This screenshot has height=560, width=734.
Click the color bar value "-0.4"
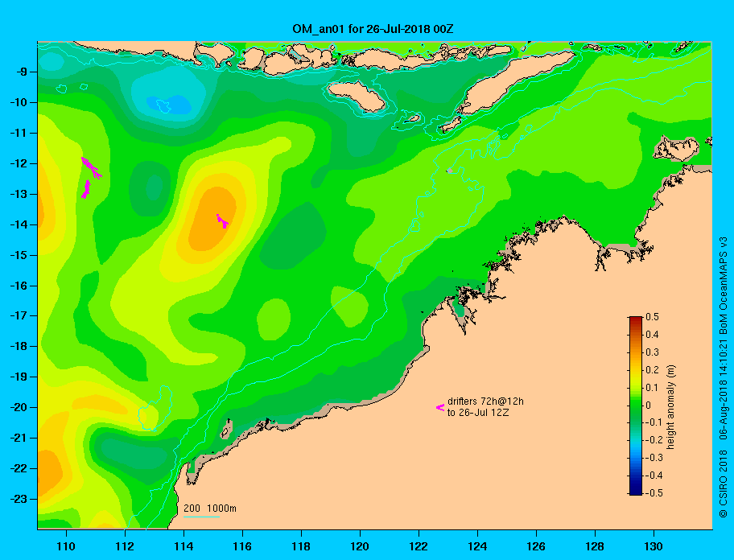(654, 476)
